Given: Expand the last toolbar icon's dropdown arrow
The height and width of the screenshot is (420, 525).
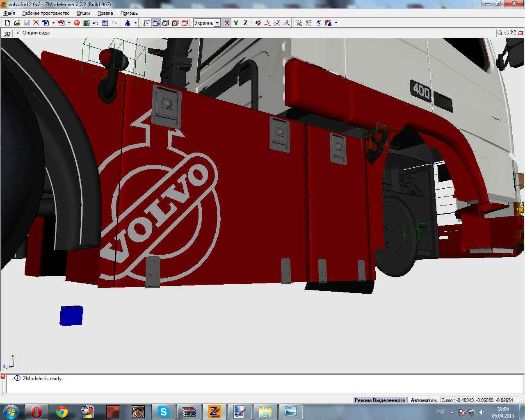Looking at the screenshot, I should pos(336,23).
